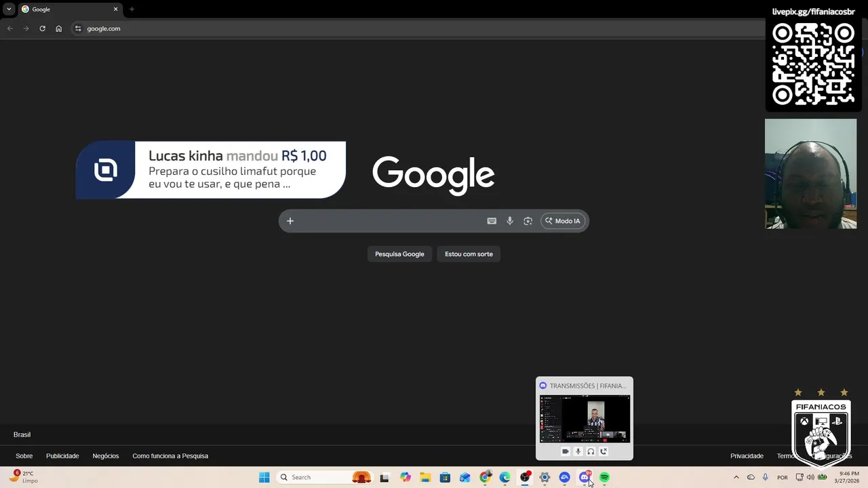Navigate back with the back arrow
The width and height of the screenshot is (868, 488).
9,28
